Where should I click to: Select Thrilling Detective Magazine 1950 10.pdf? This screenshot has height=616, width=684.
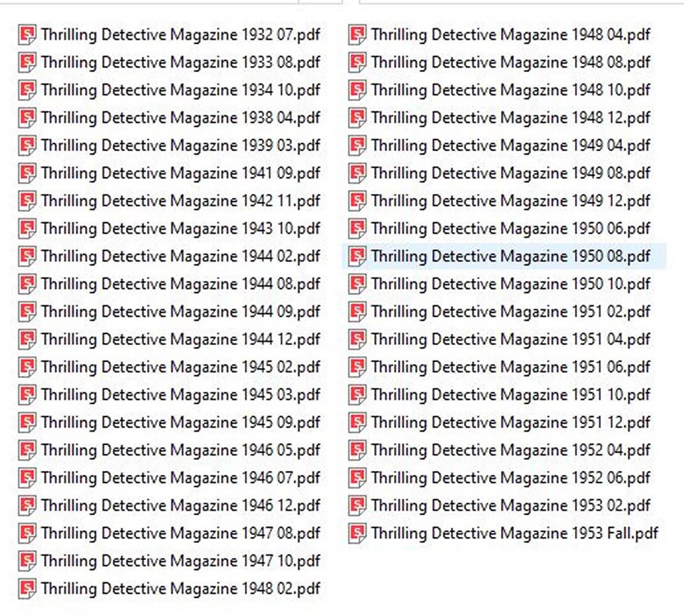[x=510, y=284]
